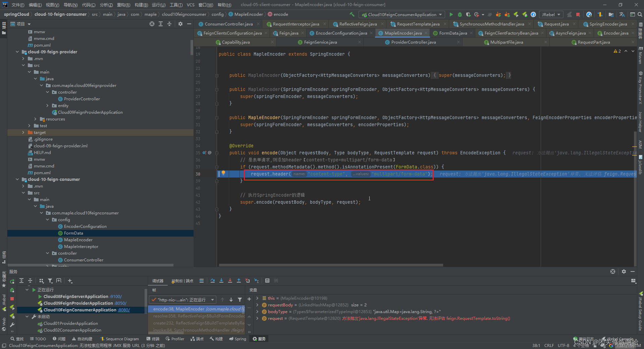Toggle the override gutter marker on line 35
Screen dimensions: 644x349
click(x=205, y=153)
